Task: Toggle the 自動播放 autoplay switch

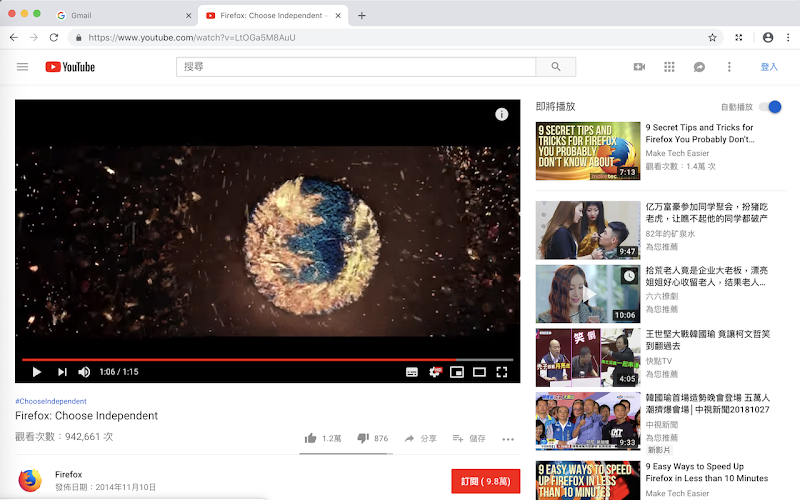Action: 770,107
